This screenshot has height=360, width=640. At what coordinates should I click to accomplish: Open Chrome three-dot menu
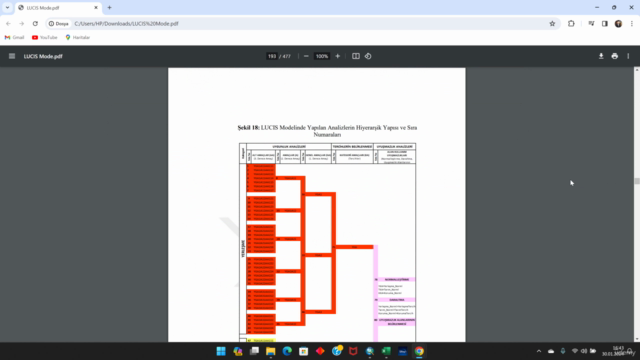[x=631, y=24]
